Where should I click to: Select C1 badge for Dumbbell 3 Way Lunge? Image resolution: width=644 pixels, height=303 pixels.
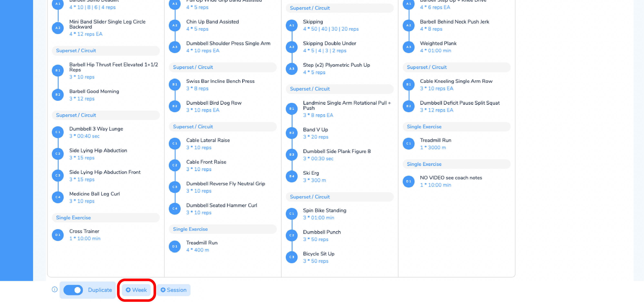click(58, 132)
